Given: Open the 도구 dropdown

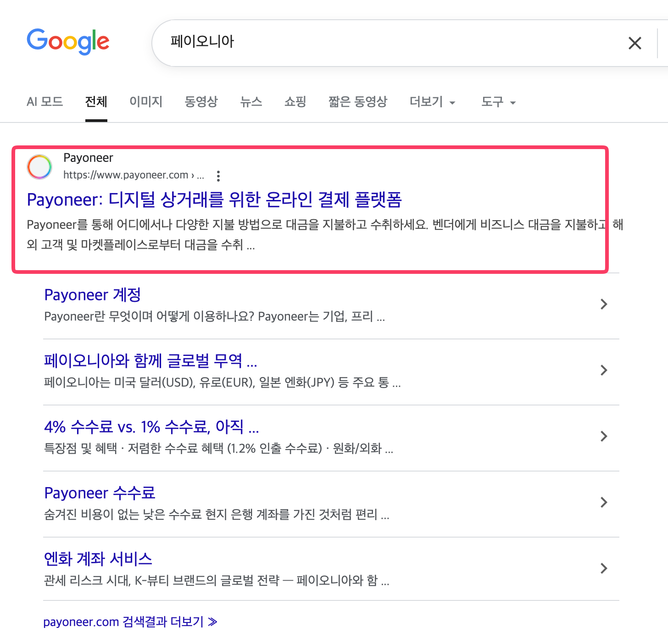Looking at the screenshot, I should pyautogui.click(x=498, y=102).
